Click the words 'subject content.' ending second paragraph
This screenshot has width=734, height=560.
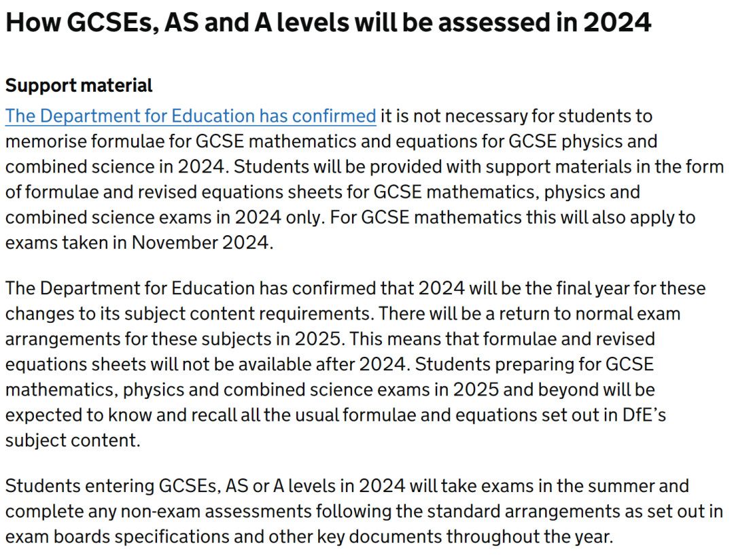pos(73,440)
